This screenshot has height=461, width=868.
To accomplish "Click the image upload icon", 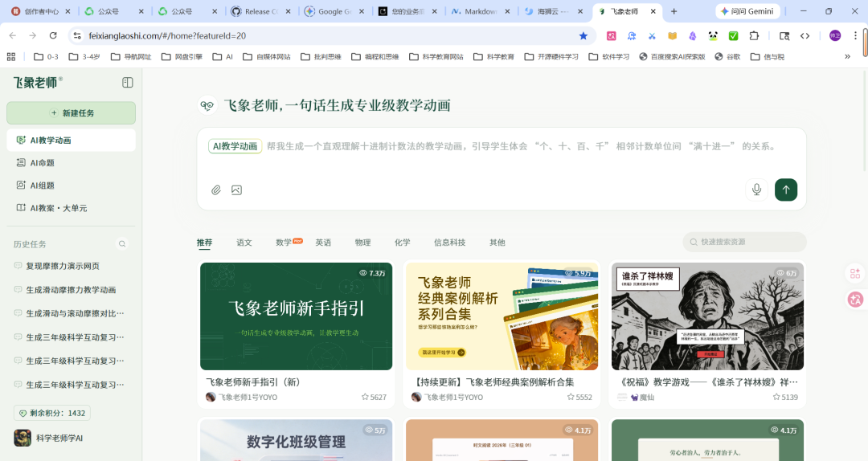I will (x=236, y=190).
